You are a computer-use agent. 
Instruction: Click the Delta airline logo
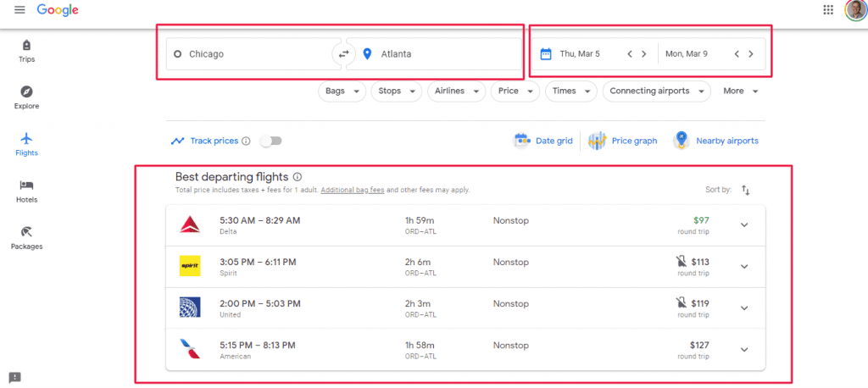(190, 224)
